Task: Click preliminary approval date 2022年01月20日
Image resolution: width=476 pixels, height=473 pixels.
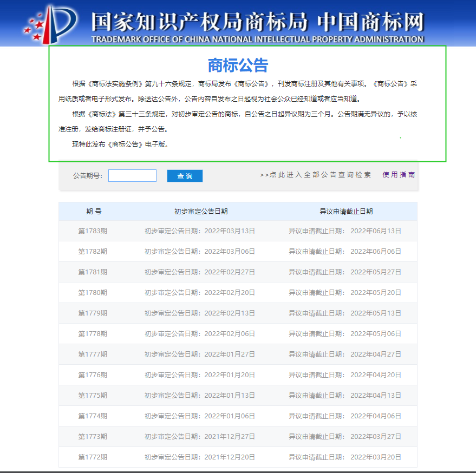Action: click(199, 375)
